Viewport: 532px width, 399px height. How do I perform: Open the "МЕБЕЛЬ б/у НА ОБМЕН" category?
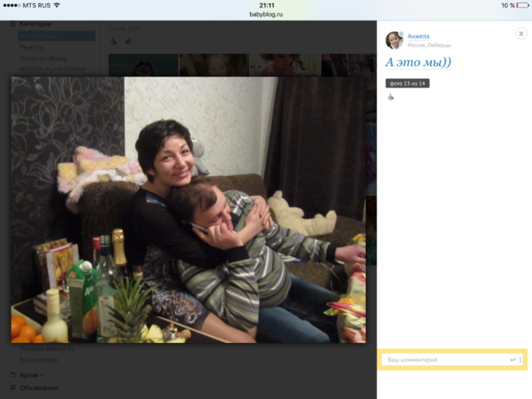(x=53, y=68)
